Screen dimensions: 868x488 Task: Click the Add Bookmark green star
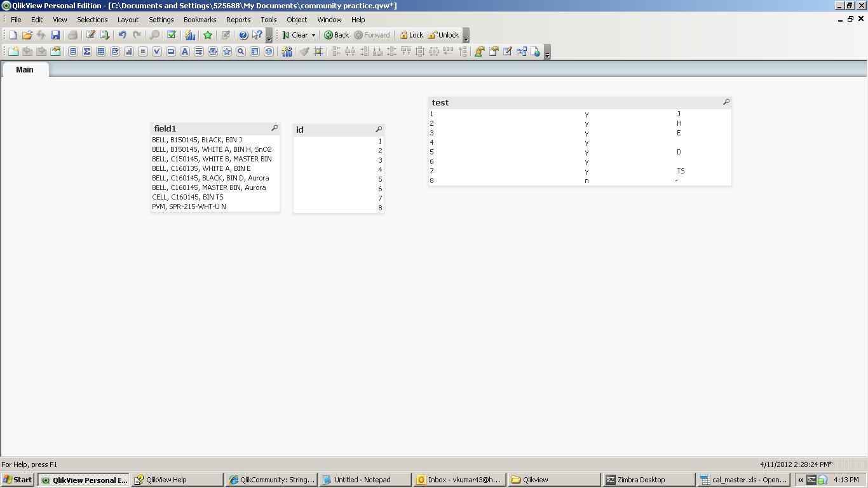click(208, 36)
